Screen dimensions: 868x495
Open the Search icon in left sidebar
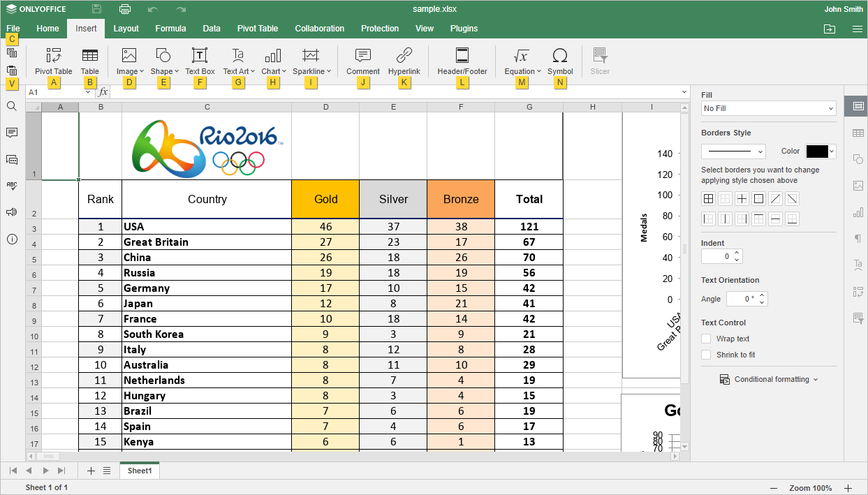click(x=12, y=106)
